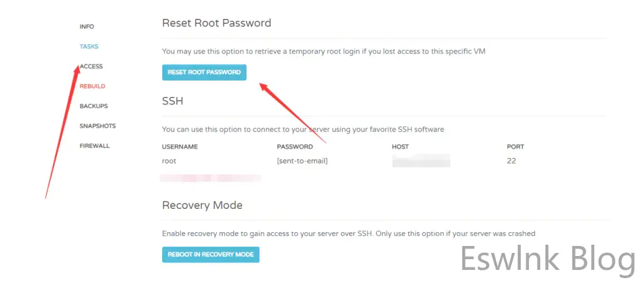Open the INFO section in sidebar
This screenshot has width=644, height=285.
tap(87, 27)
